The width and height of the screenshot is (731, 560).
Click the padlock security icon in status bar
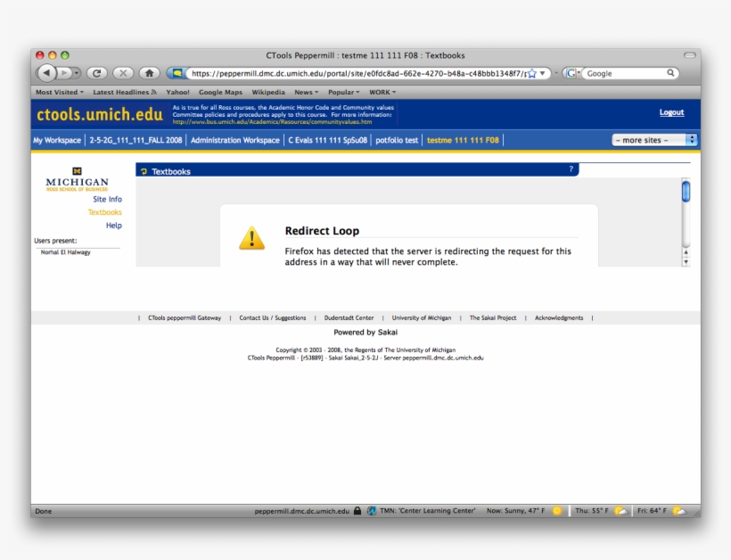coord(357,511)
